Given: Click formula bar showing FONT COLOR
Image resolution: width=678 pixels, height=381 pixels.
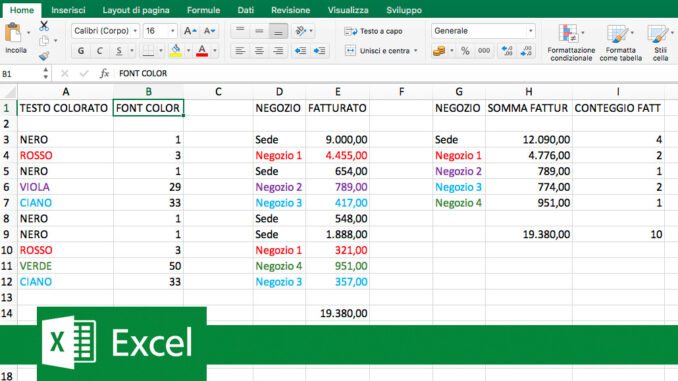Looking at the screenshot, I should coord(396,74).
